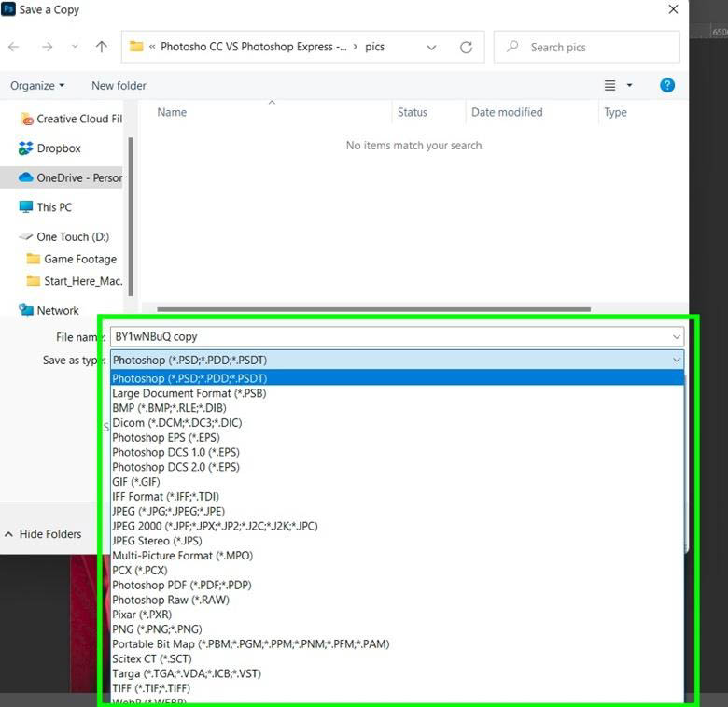The height and width of the screenshot is (707, 728).
Task: Close the Save a Copy dialog
Action: tap(673, 9)
